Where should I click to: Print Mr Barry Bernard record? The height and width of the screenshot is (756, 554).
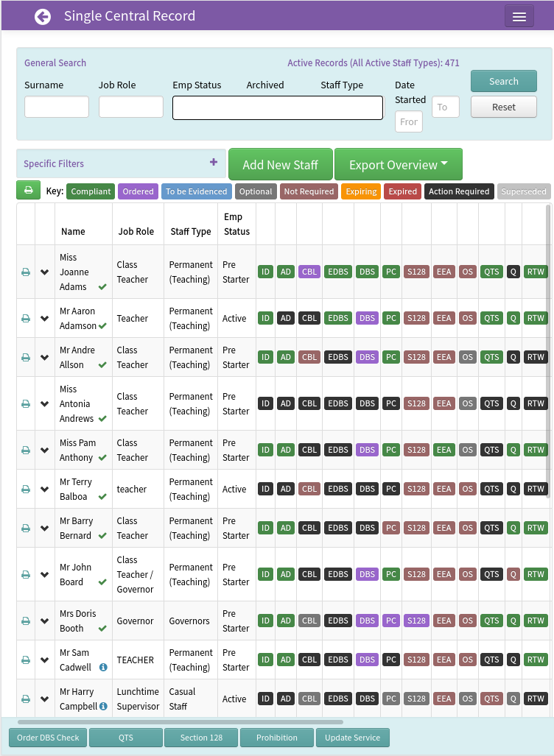(26, 529)
